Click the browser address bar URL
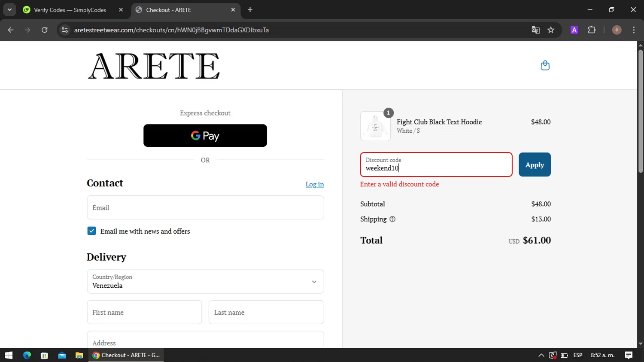This screenshot has width=644, height=362. [x=171, y=30]
